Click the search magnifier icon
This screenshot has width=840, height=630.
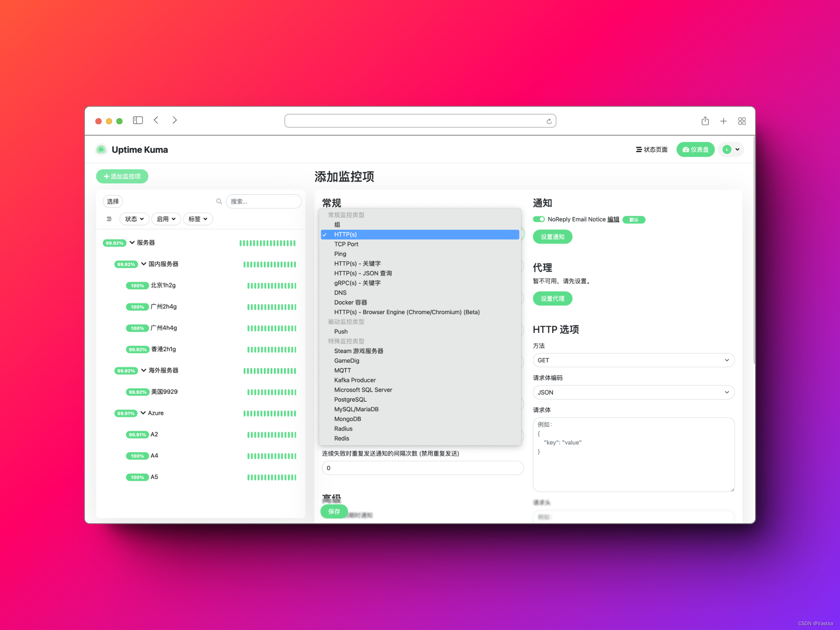(219, 201)
